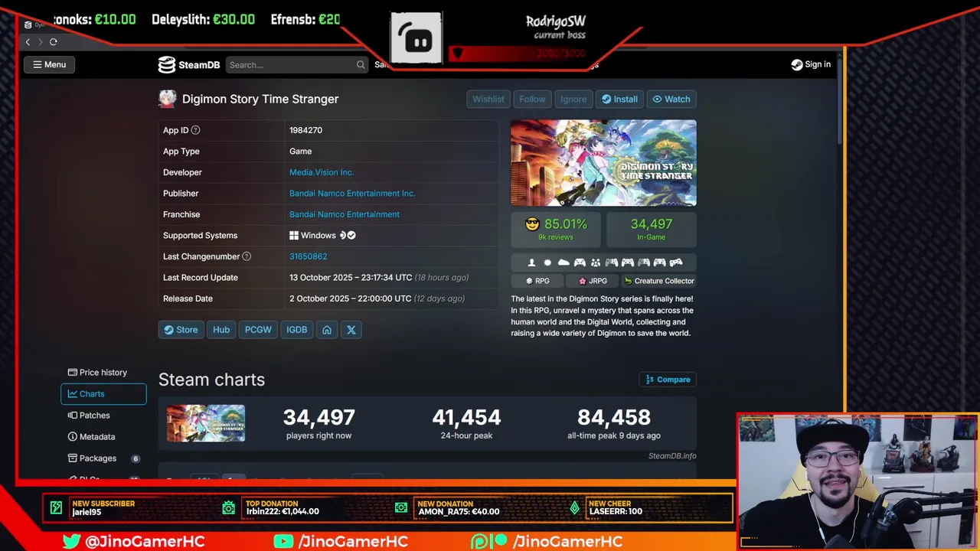Click the game thumbnail in Steam charts
The image size is (980, 551).
[206, 423]
